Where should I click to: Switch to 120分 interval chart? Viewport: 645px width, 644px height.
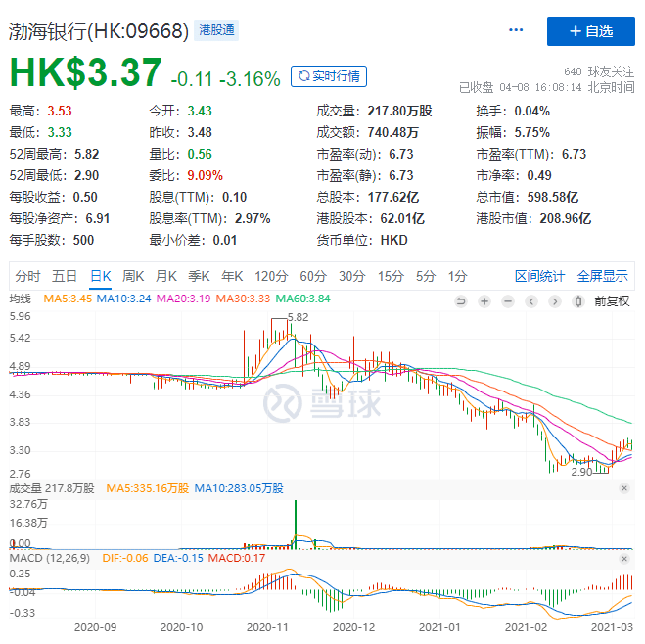coord(271,276)
